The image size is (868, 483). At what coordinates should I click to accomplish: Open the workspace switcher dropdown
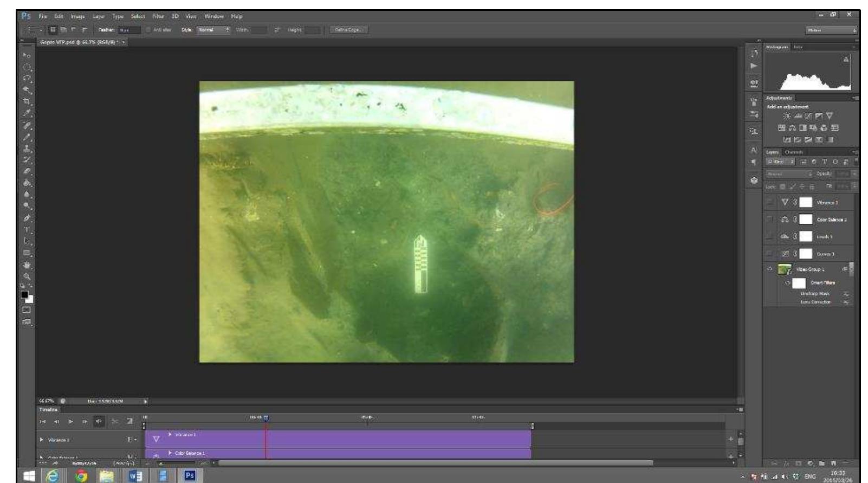(x=831, y=30)
